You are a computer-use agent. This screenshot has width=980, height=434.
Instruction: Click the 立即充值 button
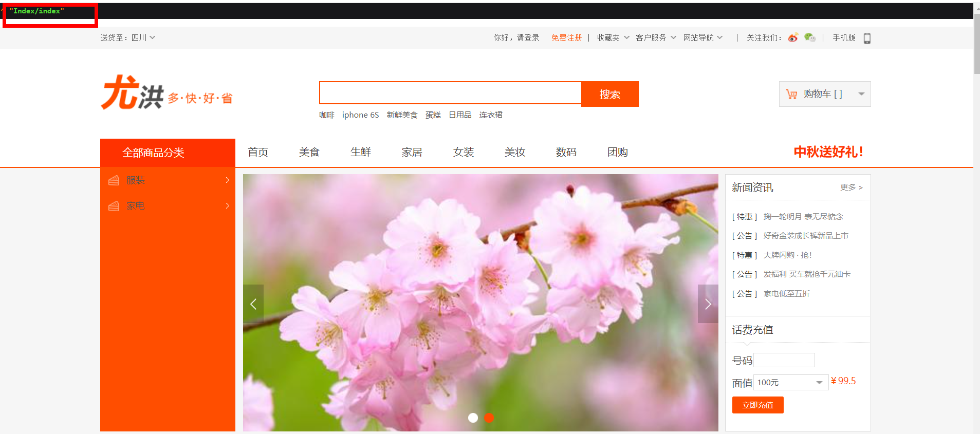758,405
